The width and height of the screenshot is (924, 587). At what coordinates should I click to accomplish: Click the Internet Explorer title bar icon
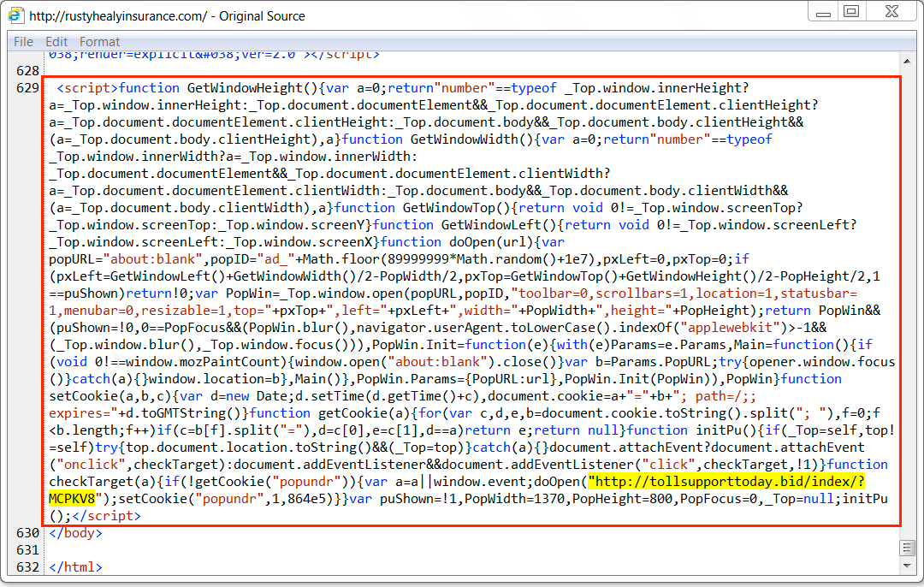(16, 15)
